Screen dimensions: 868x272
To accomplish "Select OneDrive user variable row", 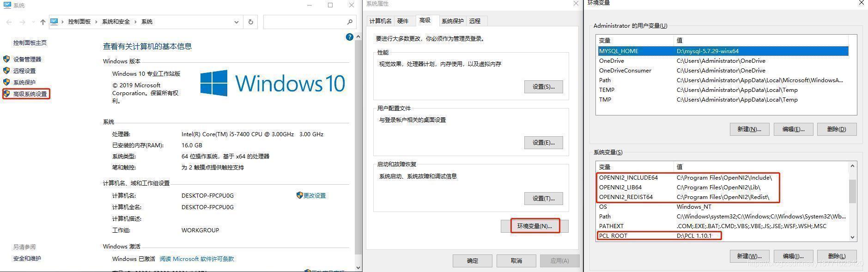I will (723, 60).
